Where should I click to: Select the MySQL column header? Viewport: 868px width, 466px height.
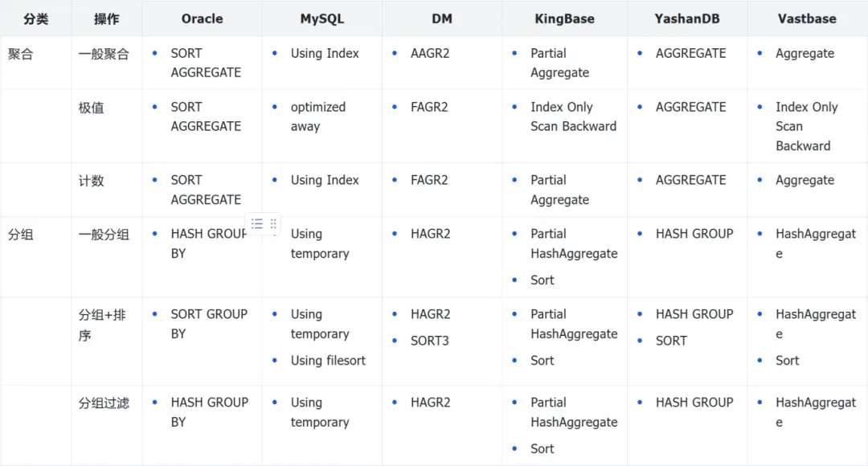tap(321, 18)
